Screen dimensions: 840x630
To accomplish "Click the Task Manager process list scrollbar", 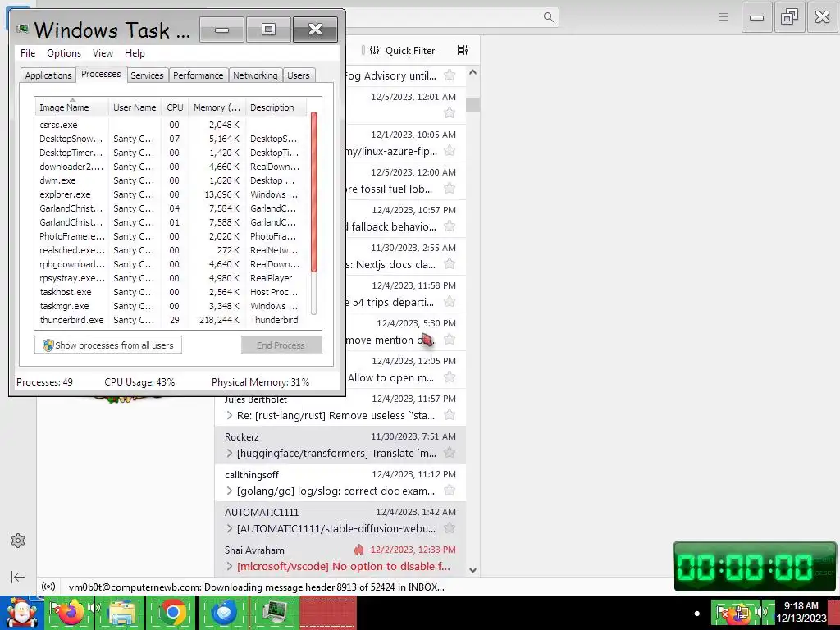I will 314,191.
